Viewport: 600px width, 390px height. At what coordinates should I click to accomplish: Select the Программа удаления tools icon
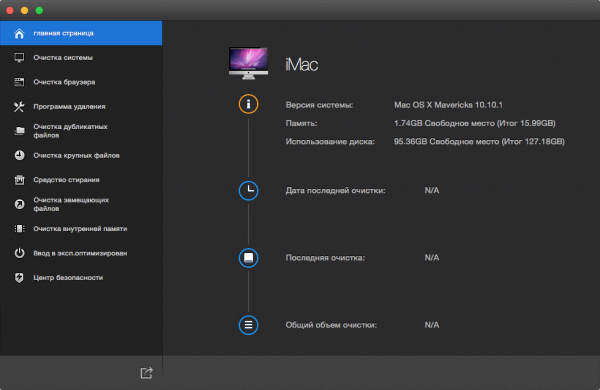19,106
